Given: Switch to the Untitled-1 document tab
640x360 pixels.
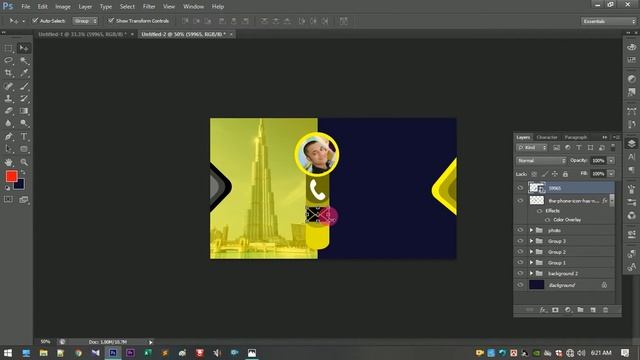Looking at the screenshot, I should (84, 34).
